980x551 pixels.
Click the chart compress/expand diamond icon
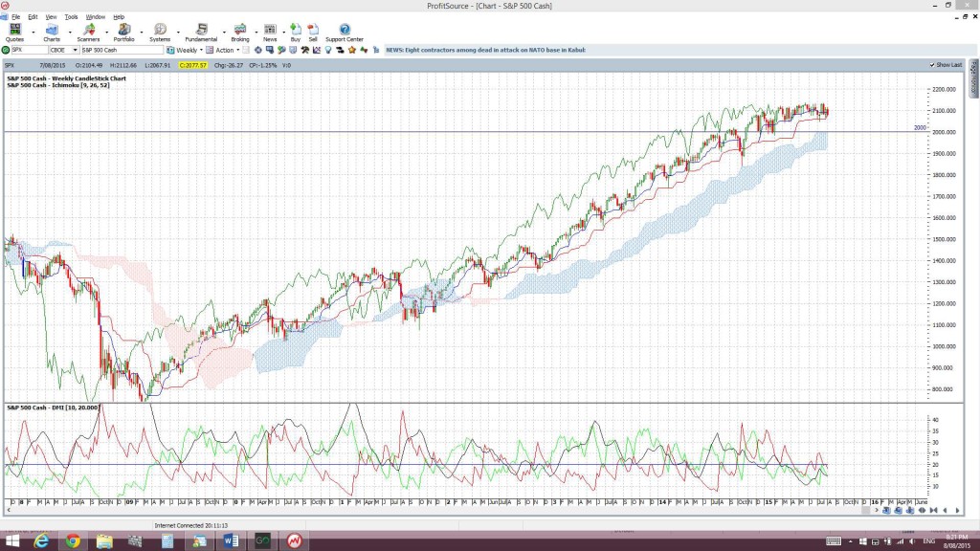tap(922, 511)
